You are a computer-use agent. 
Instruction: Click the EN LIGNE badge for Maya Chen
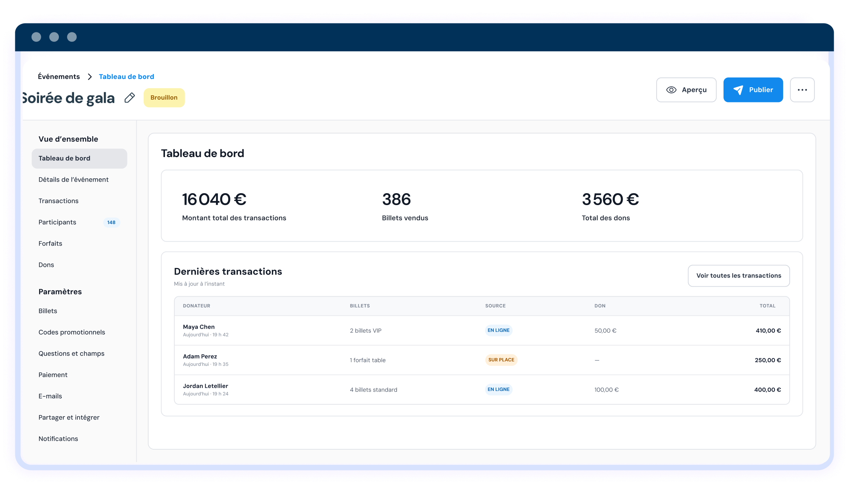coord(499,330)
